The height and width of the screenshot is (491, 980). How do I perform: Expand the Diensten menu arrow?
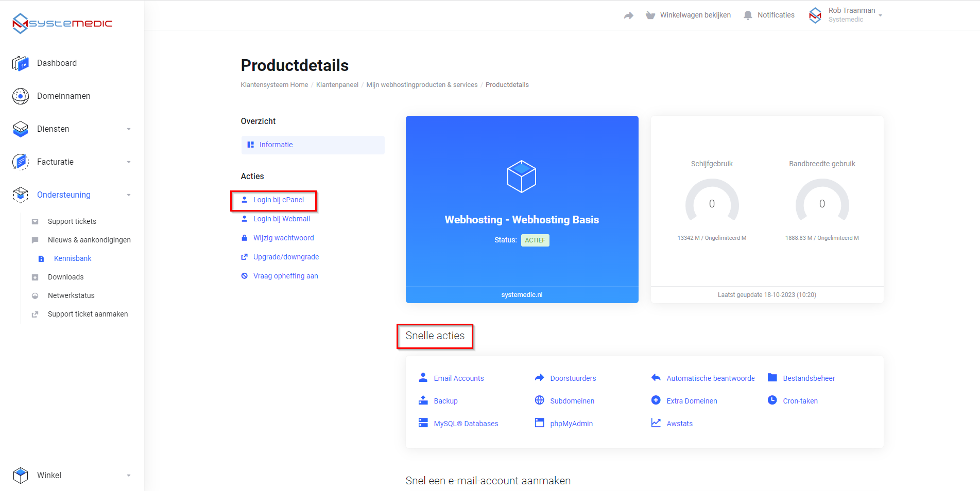pos(129,129)
